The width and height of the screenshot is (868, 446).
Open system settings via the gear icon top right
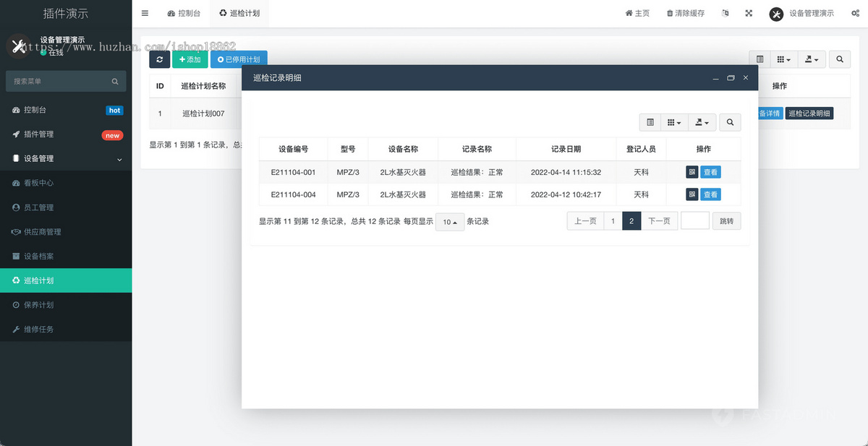click(x=856, y=13)
